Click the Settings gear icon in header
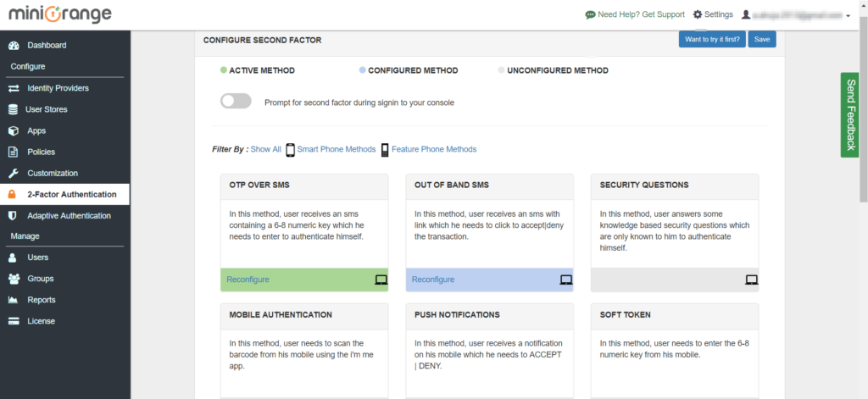 (698, 14)
